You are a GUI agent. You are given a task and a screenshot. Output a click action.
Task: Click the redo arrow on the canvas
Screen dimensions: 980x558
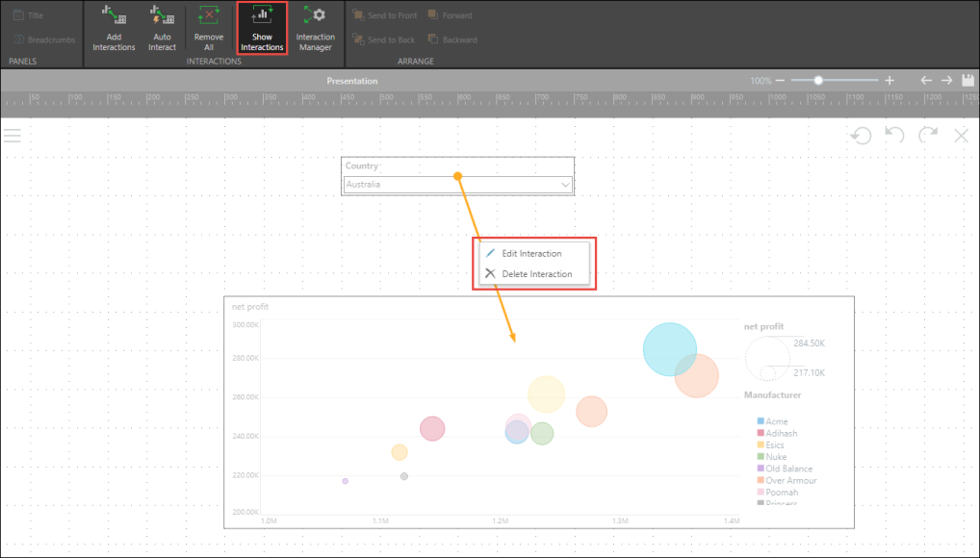click(928, 136)
